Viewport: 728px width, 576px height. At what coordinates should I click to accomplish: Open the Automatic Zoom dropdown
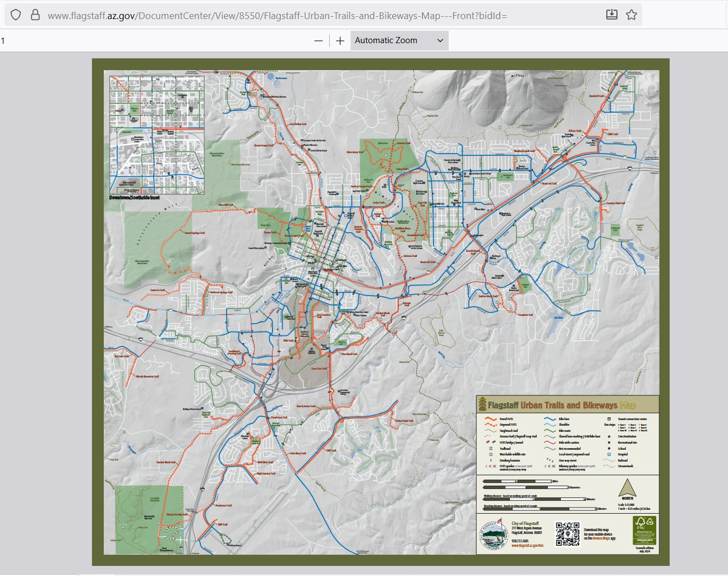[x=399, y=40]
